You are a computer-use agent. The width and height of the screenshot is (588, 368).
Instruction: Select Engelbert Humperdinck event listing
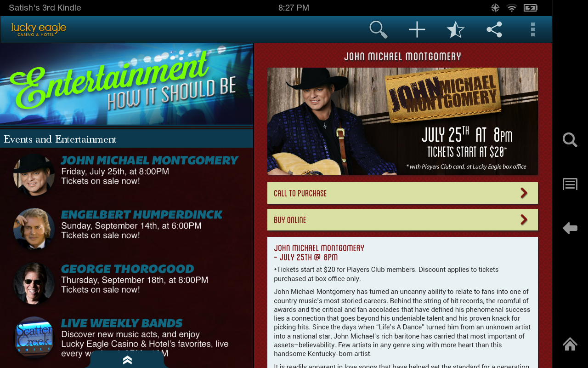coord(126,229)
